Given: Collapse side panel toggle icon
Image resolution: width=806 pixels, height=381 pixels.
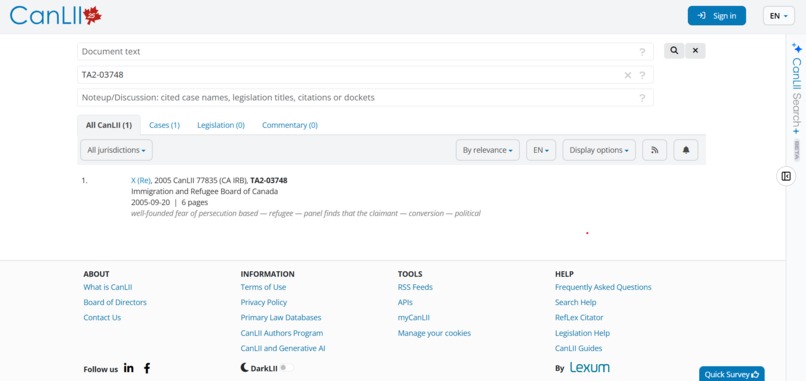Looking at the screenshot, I should point(786,176).
